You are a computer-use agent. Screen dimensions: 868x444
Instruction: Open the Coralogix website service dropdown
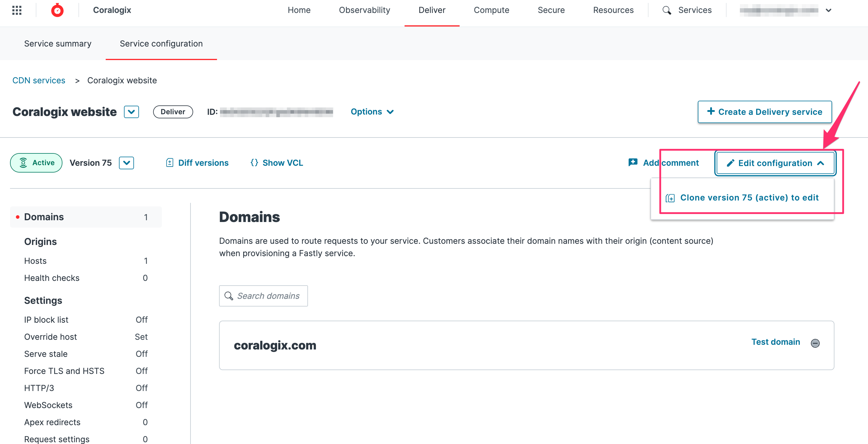(131, 112)
